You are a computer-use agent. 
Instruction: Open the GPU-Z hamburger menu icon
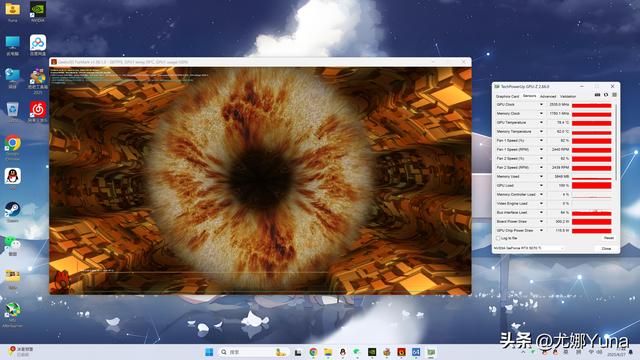[x=614, y=95]
